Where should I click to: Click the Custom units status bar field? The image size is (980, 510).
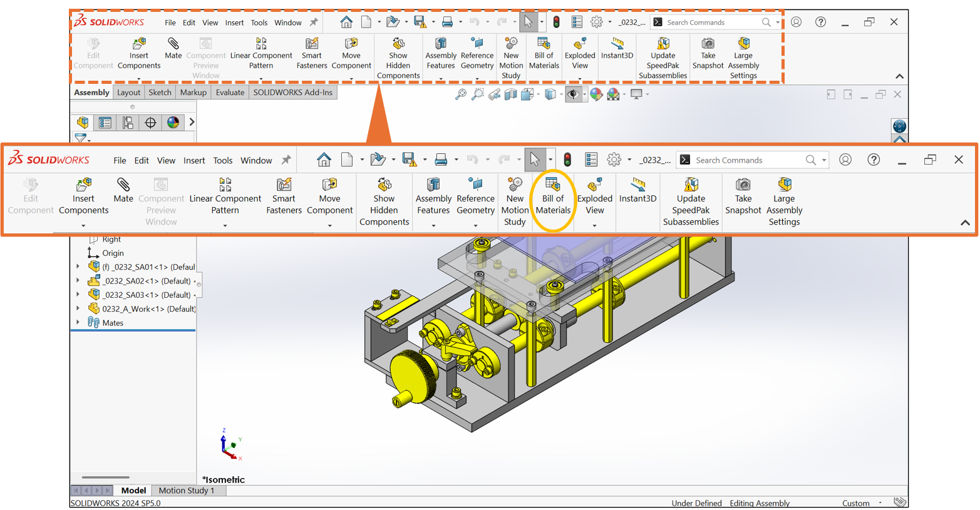click(x=855, y=503)
